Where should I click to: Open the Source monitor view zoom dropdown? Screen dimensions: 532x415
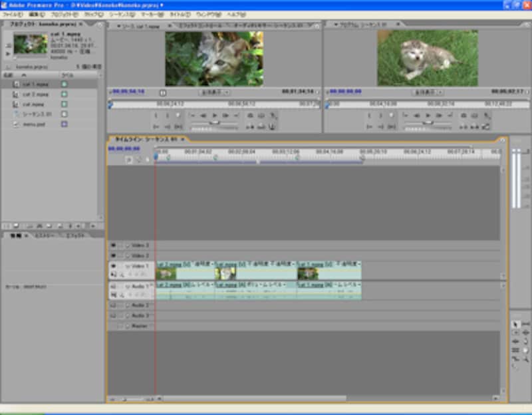[214, 92]
